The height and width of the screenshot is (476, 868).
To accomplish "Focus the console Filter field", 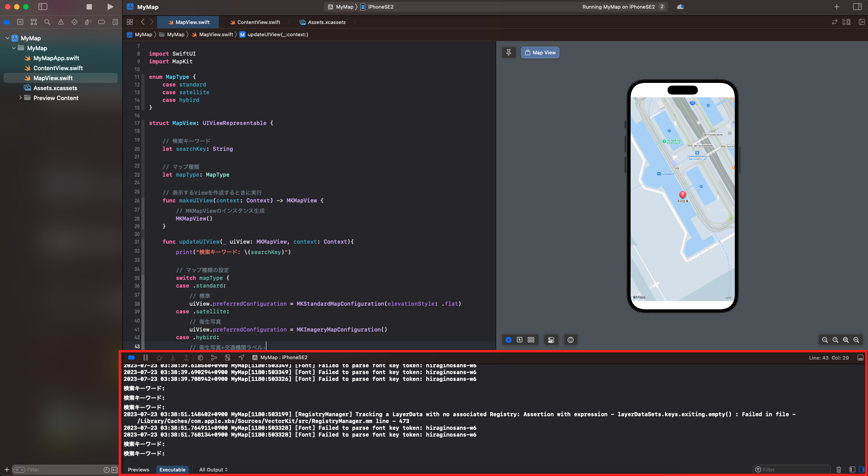I will [x=792, y=470].
